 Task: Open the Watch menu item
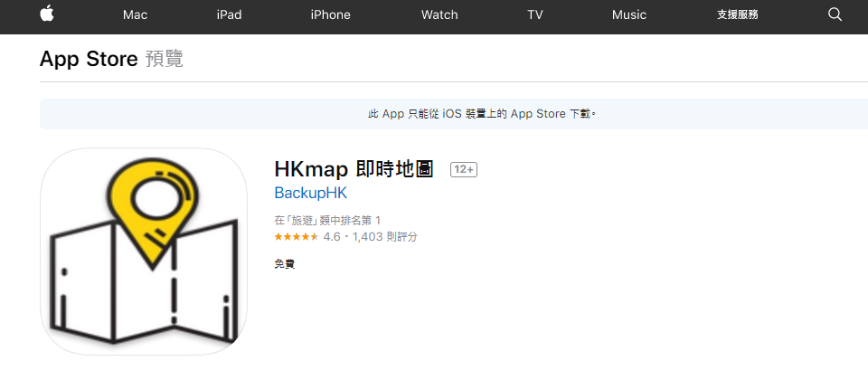click(x=439, y=15)
